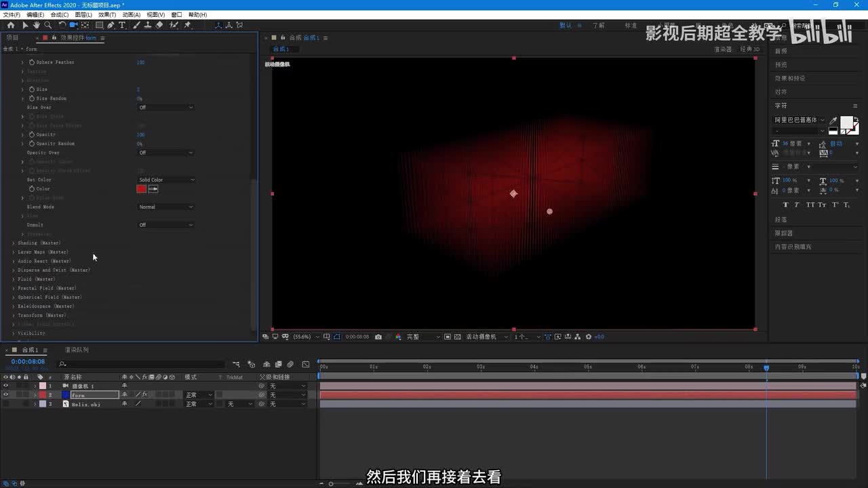Click the local axis mode icon
868x488 pixels.
point(218,25)
